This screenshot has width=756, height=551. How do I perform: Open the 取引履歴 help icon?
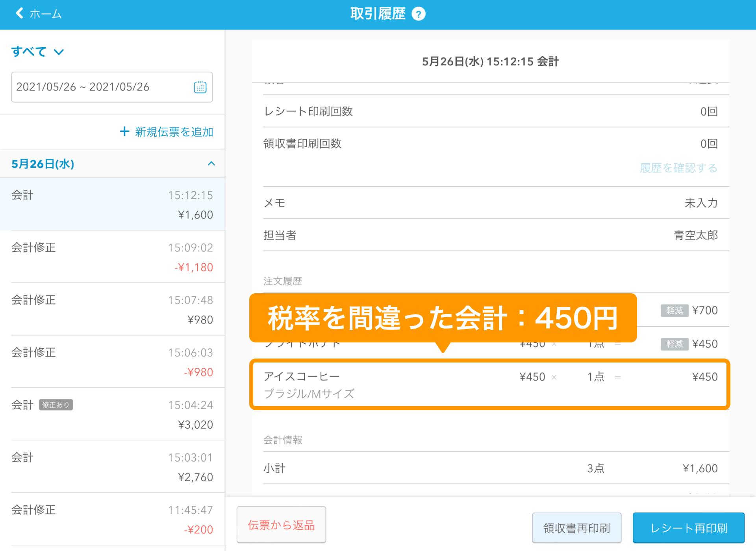tap(419, 13)
